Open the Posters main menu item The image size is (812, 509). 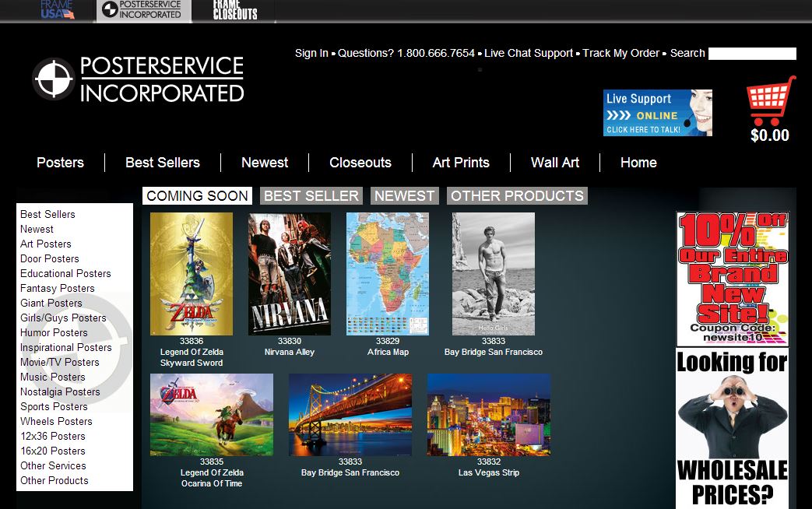point(60,163)
